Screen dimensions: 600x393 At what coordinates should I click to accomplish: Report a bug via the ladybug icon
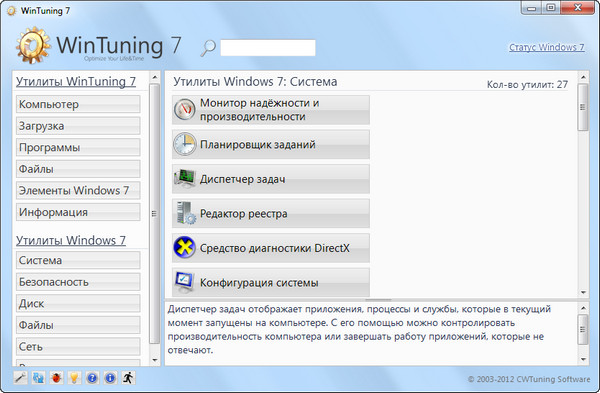click(x=56, y=378)
